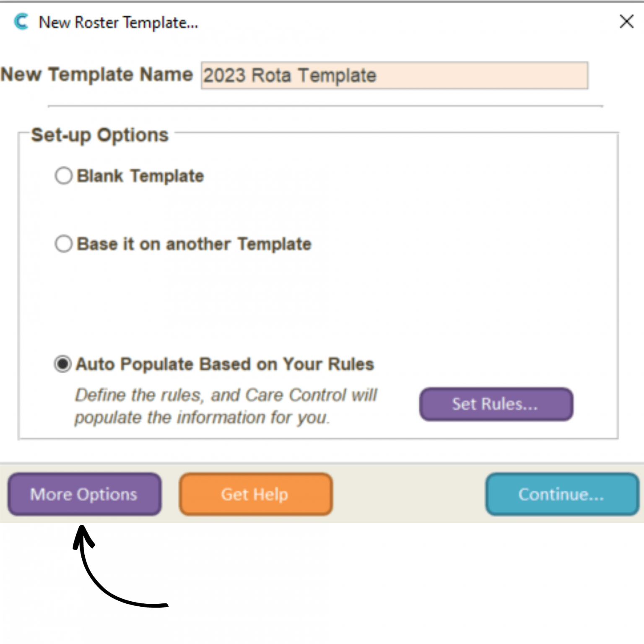644x644 pixels.
Task: Choose the Base it on another Template option
Action: click(x=64, y=244)
